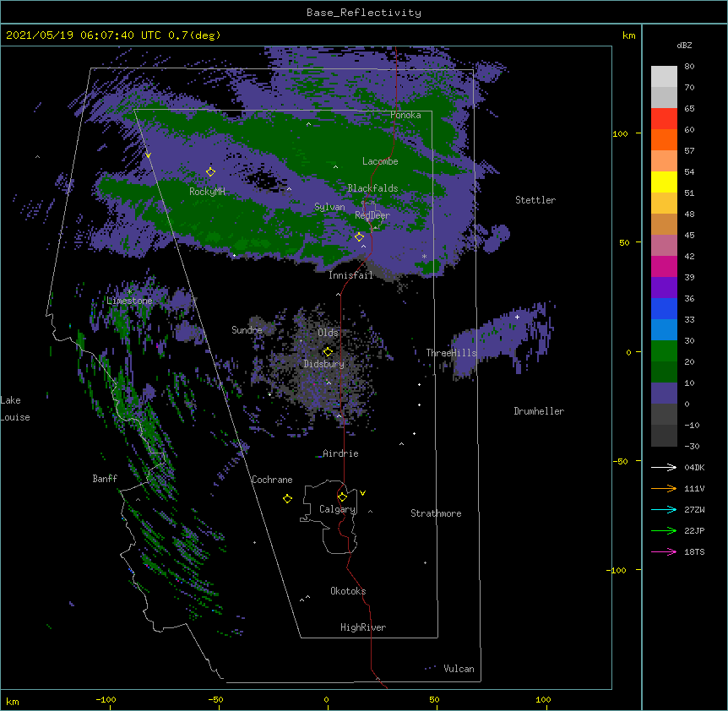The height and width of the screenshot is (711, 728).
Task: Click the RockyMH label
Action: 207,192
